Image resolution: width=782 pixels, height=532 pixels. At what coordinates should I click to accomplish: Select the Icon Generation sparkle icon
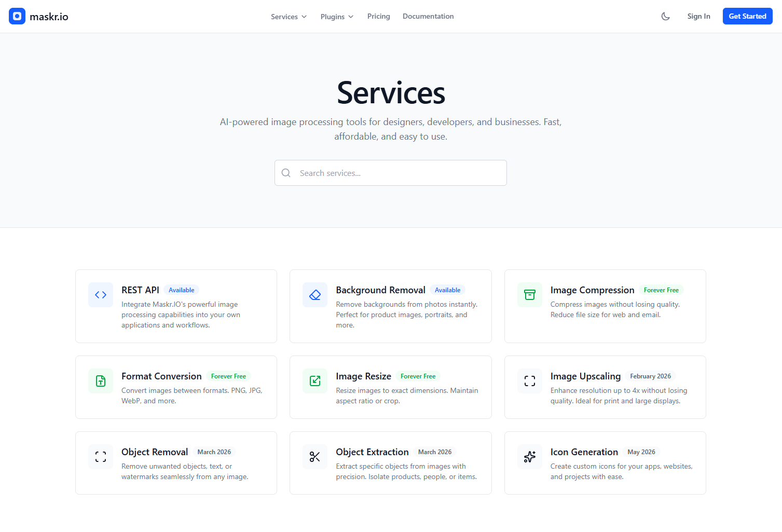529,456
